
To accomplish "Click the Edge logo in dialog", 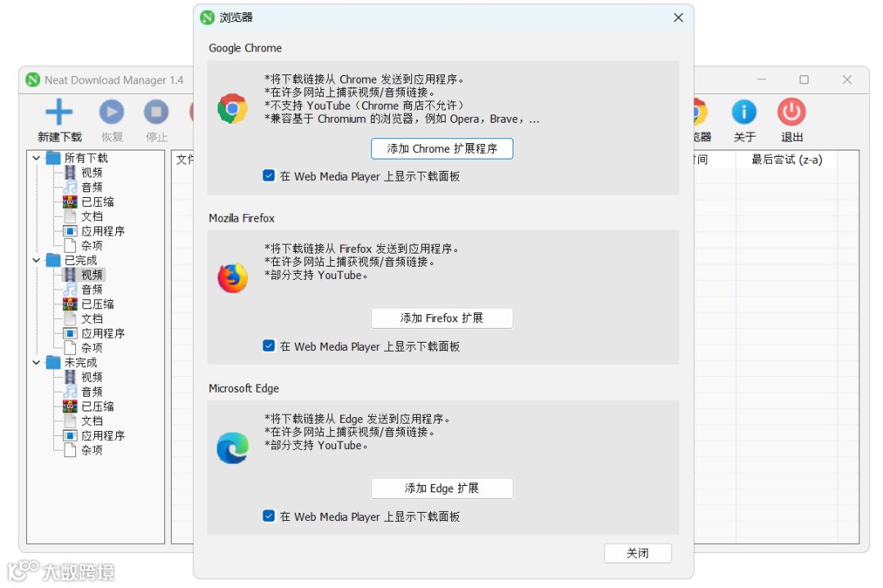I will pos(232,448).
